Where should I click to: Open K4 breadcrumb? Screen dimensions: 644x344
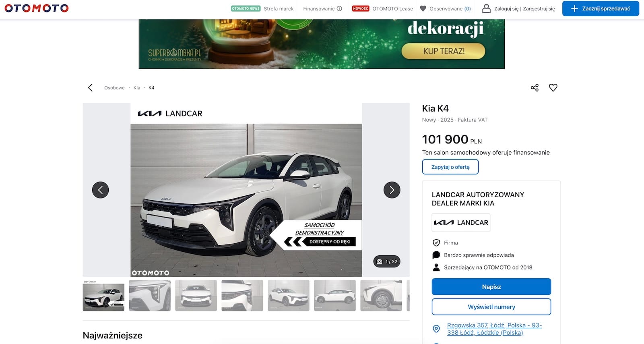coord(151,88)
